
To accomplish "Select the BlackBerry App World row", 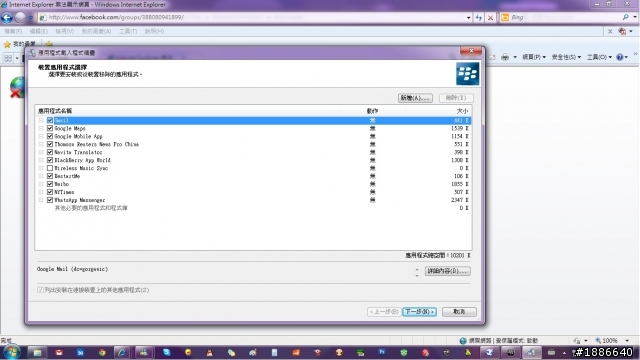I will tap(253, 160).
